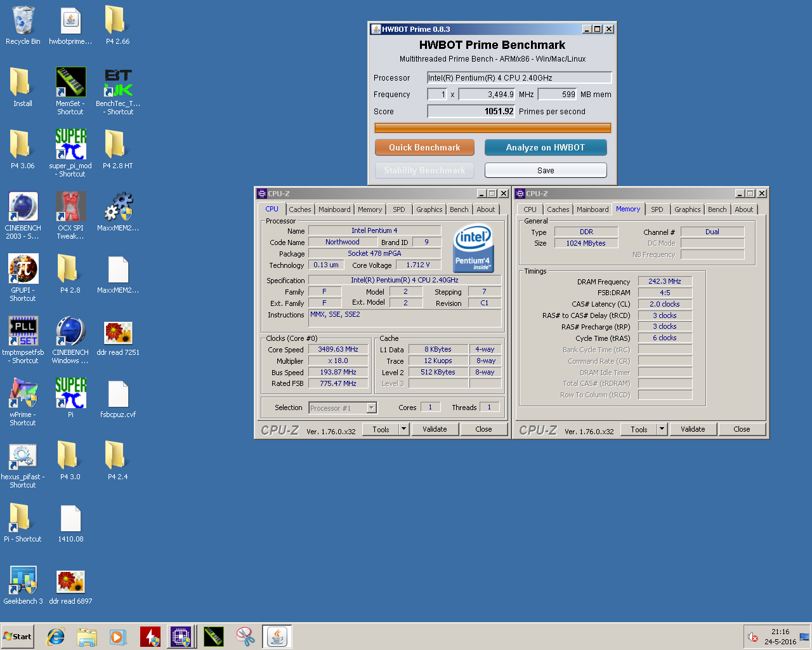Open Windows Explorer taskbar icon
The height and width of the screenshot is (650, 812).
pos(87,637)
